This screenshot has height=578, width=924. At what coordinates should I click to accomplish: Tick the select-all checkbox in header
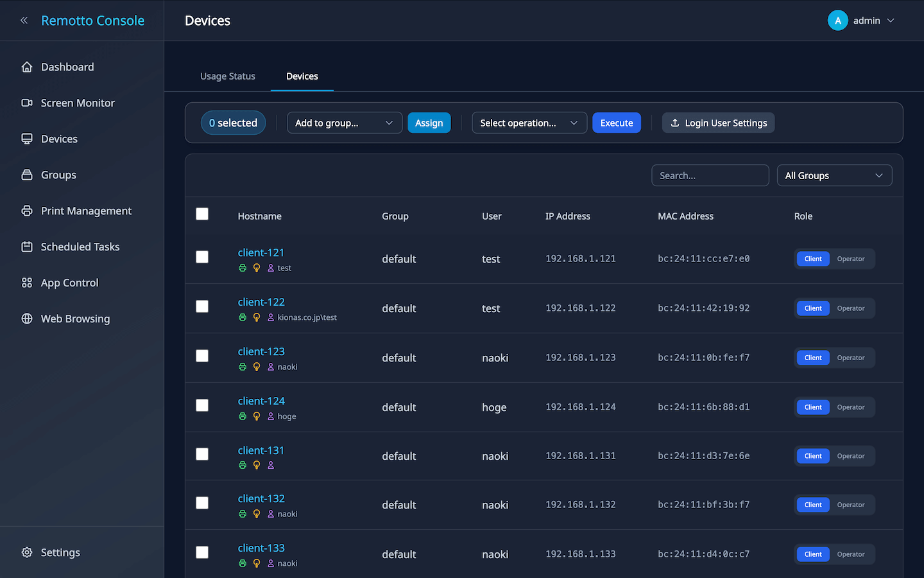[202, 214]
